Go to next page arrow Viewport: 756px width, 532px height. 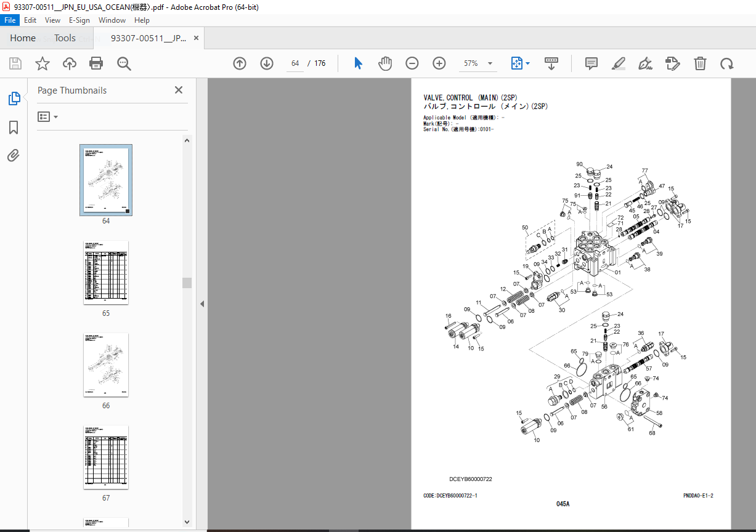point(266,63)
